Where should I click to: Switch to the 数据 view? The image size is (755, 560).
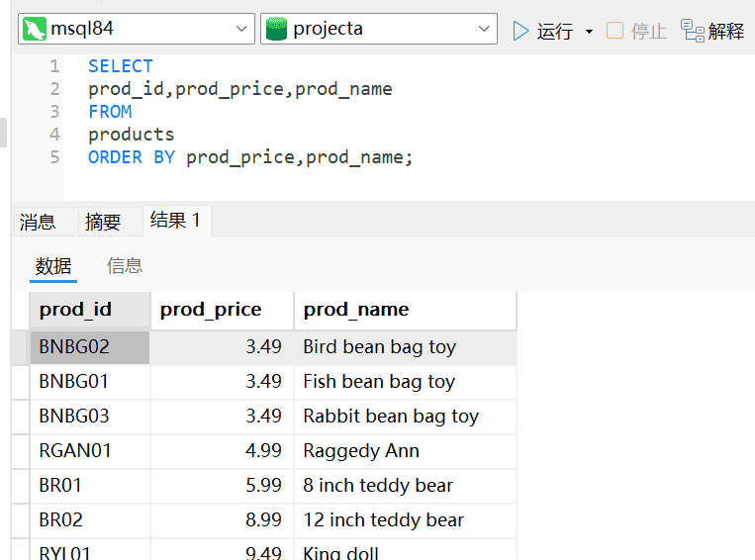coord(53,265)
